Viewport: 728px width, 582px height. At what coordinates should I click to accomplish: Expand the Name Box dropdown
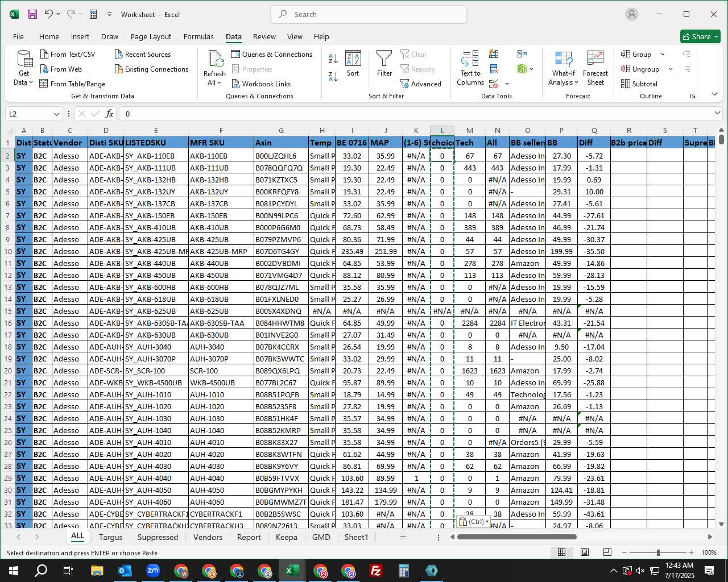click(56, 114)
